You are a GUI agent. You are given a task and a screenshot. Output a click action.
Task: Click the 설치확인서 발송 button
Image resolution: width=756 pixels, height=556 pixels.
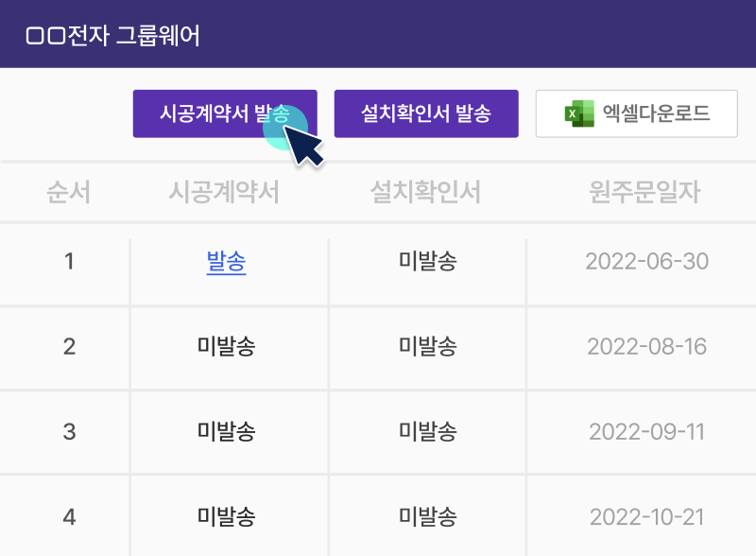426,114
